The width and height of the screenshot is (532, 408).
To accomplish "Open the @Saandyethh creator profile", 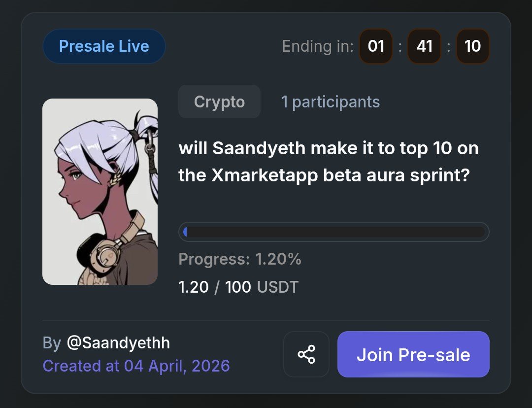I will pos(118,343).
